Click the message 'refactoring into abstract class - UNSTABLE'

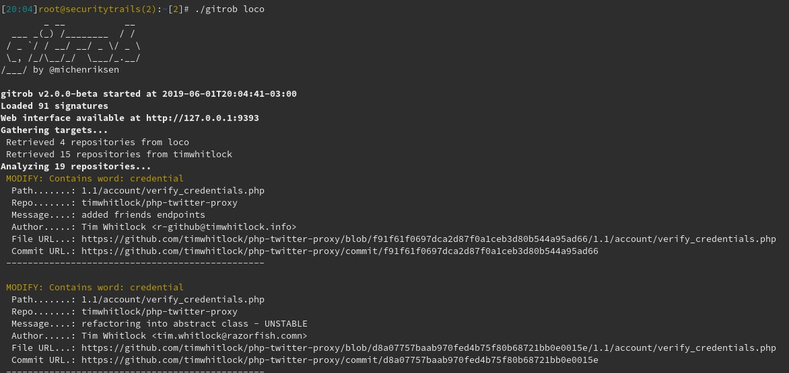point(194,324)
